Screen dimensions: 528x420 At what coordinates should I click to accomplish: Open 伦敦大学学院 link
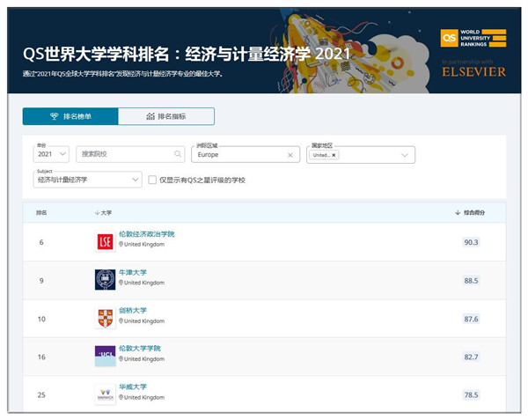click(x=140, y=348)
